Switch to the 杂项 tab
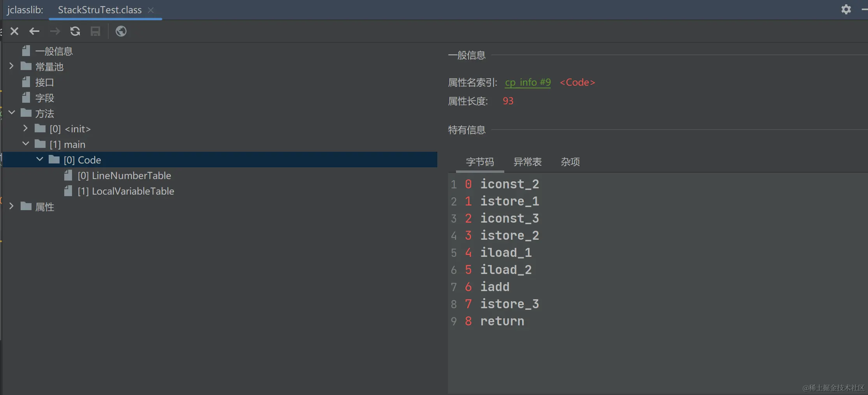The width and height of the screenshot is (868, 395). pos(570,162)
